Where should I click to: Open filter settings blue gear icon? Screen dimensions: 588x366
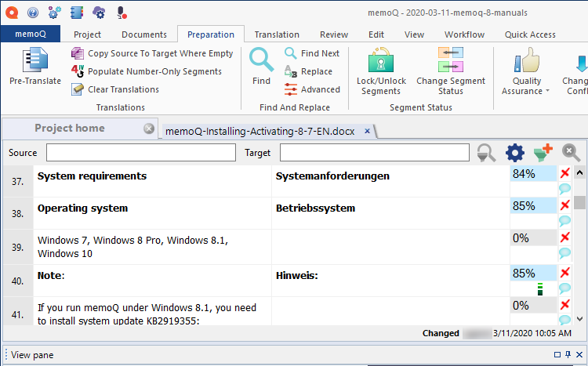[515, 153]
